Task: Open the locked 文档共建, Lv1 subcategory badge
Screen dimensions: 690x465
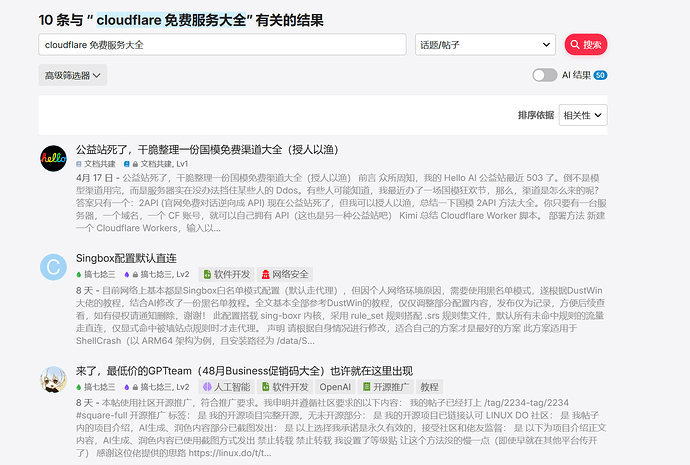Action: [x=156, y=164]
